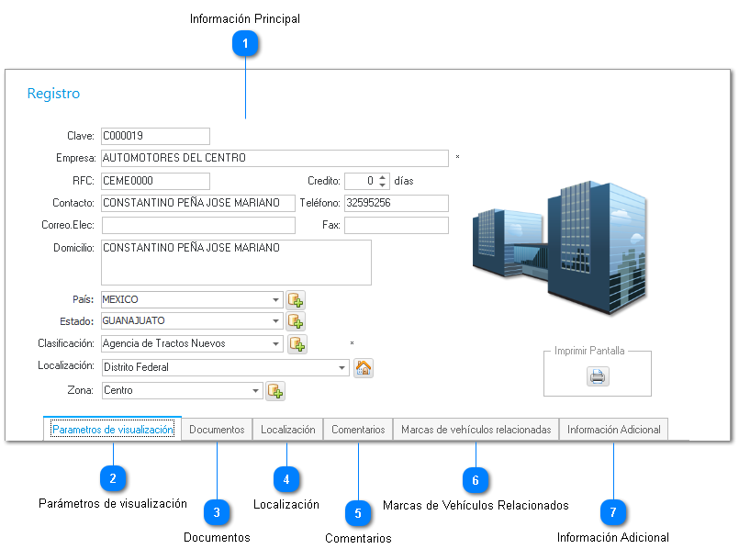739x560 pixels.
Task: Open the País dropdown list
Action: pyautogui.click(x=276, y=299)
